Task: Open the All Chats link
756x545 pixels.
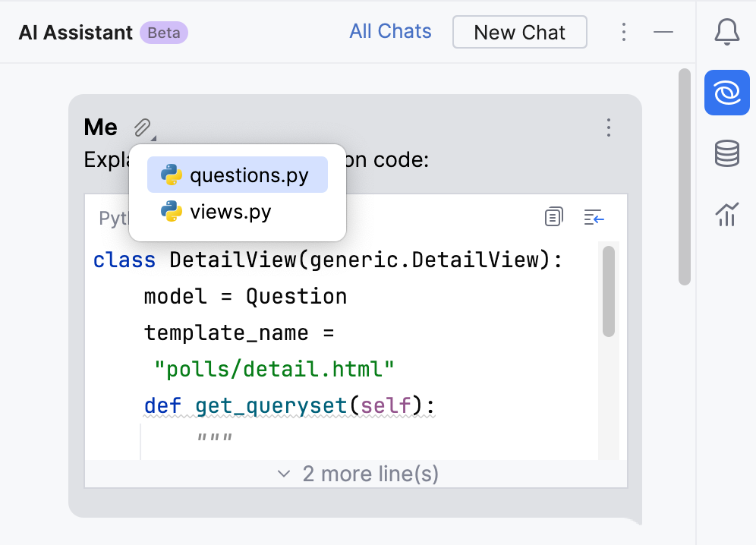Action: click(390, 32)
